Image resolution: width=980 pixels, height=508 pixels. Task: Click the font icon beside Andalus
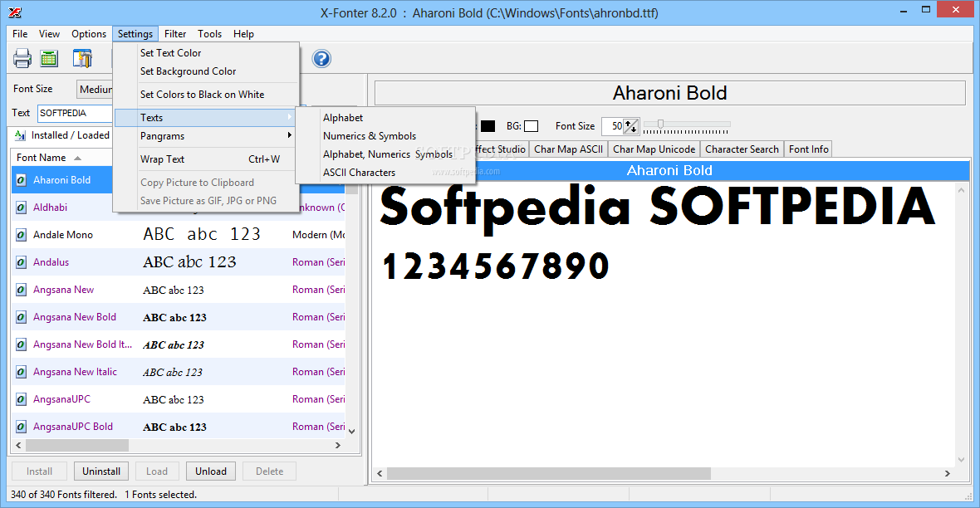click(22, 262)
